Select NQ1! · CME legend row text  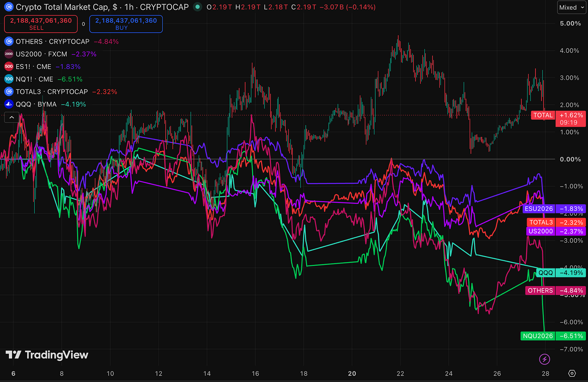click(x=34, y=79)
